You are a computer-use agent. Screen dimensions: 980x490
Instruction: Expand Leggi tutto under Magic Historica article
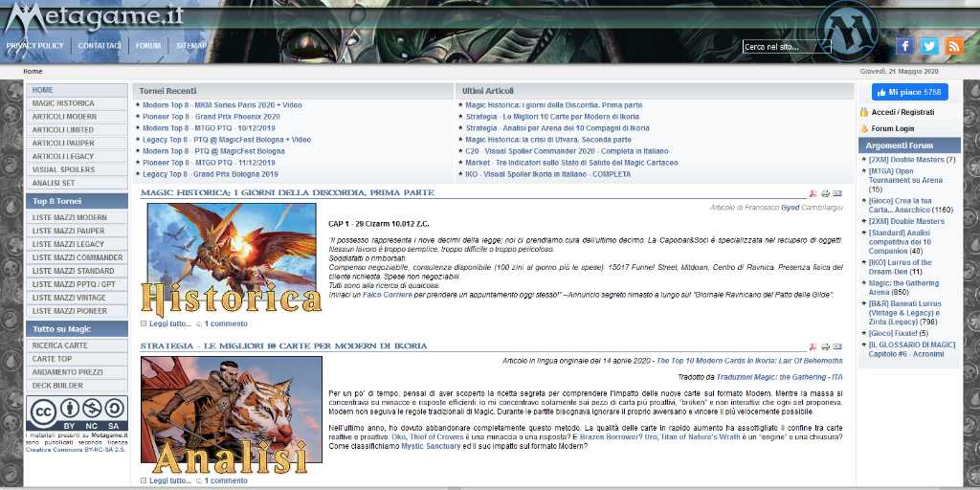pyautogui.click(x=170, y=324)
